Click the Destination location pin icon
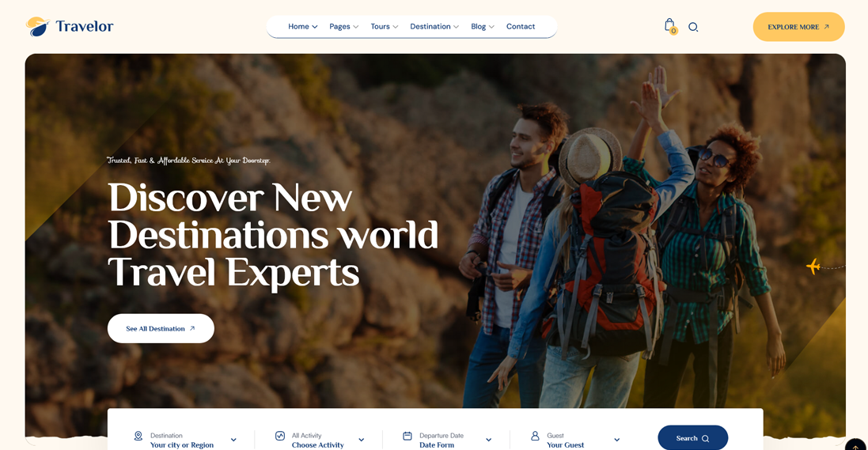Image resolution: width=868 pixels, height=450 pixels. pos(138,437)
